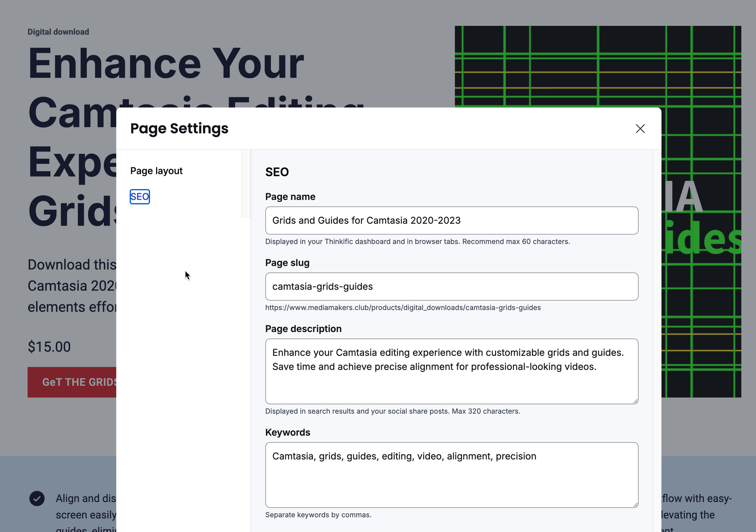This screenshot has width=756, height=532.
Task: Click into the Page name field
Action: point(451,220)
